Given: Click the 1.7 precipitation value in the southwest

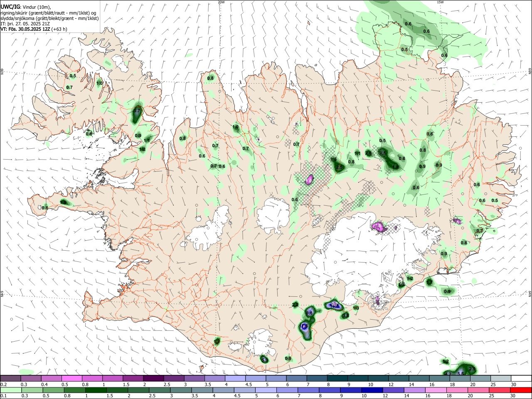Looking at the screenshot, I should point(217,341).
